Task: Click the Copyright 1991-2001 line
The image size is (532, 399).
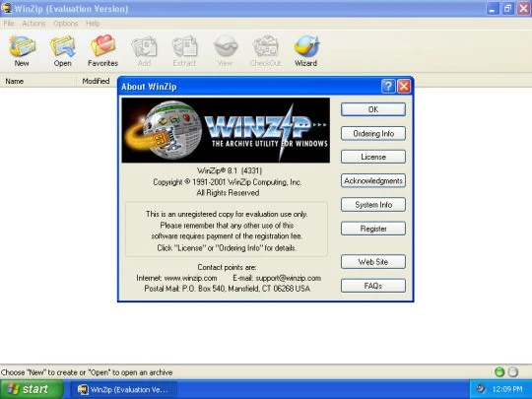Action: coord(227,182)
